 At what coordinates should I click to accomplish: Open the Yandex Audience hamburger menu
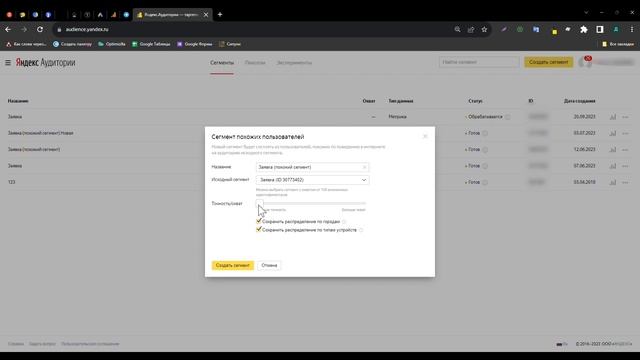[8, 62]
